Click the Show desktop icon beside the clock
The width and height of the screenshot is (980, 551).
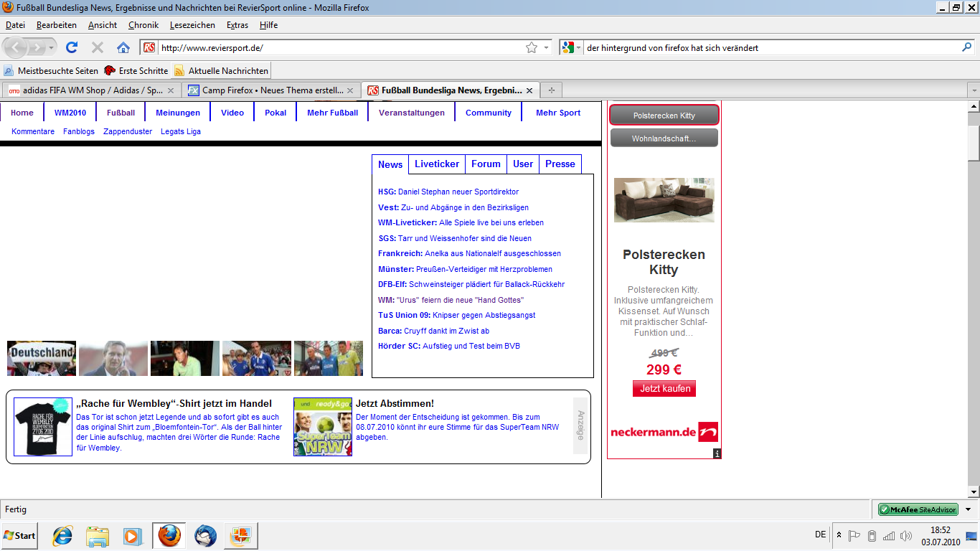971,536
